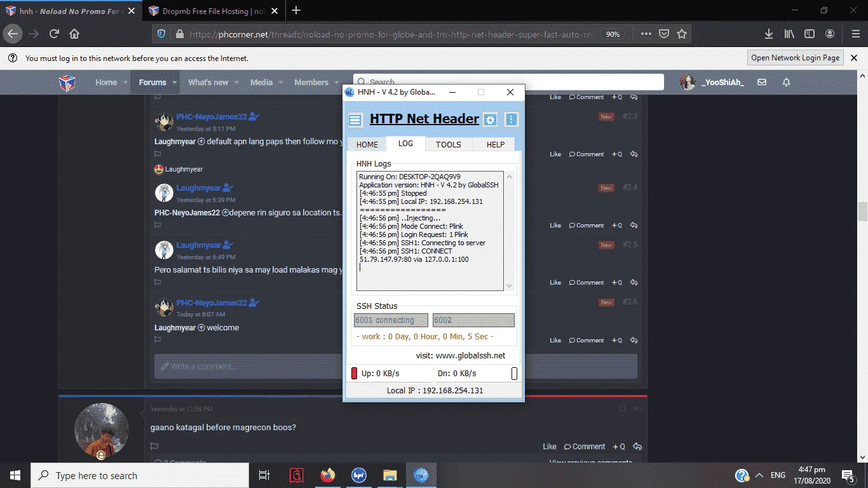This screenshot has width=868, height=488.
Task: Click tracking protection shield icon
Action: (x=161, y=34)
